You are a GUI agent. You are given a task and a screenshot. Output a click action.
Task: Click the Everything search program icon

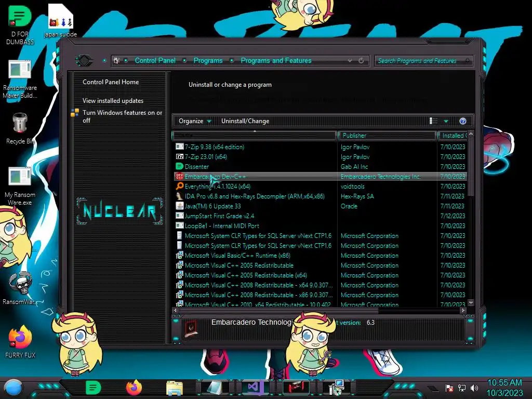click(x=179, y=186)
